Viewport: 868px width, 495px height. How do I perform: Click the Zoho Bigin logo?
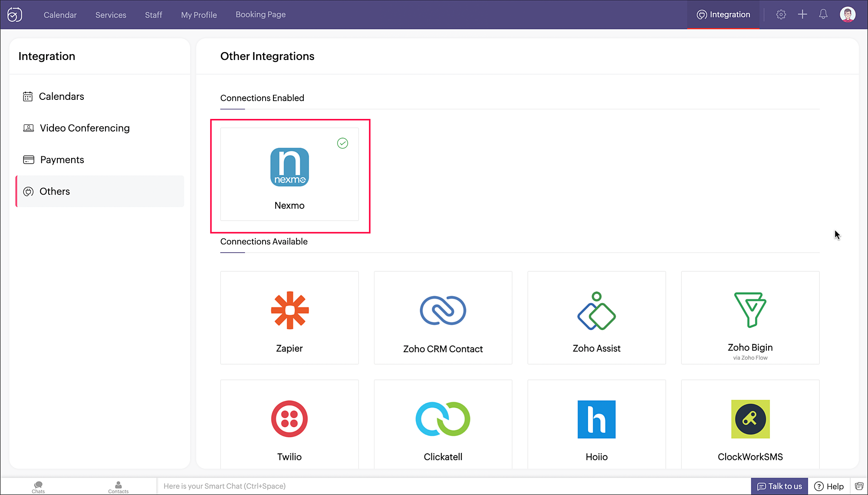[750, 310]
